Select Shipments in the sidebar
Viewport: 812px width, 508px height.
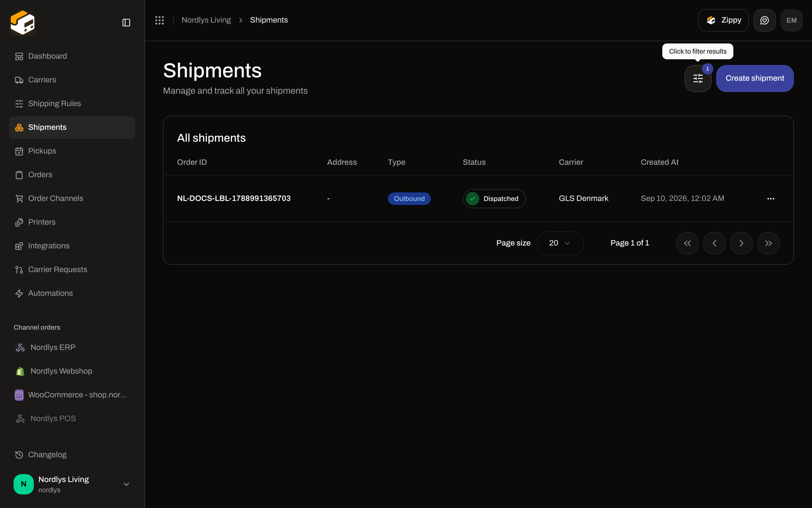72,127
